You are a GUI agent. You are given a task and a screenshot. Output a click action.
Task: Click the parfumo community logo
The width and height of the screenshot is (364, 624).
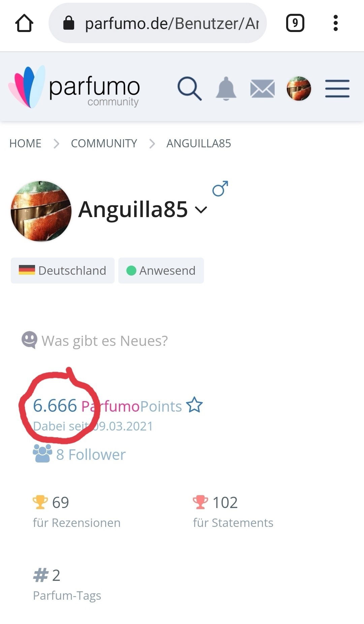coord(74,87)
